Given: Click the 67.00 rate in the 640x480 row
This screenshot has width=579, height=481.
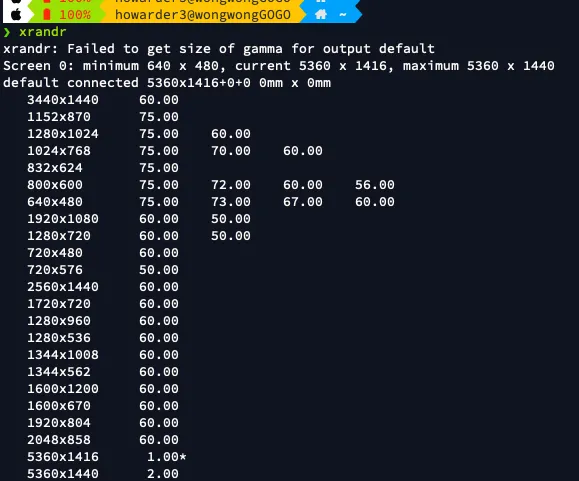Looking at the screenshot, I should tap(303, 202).
